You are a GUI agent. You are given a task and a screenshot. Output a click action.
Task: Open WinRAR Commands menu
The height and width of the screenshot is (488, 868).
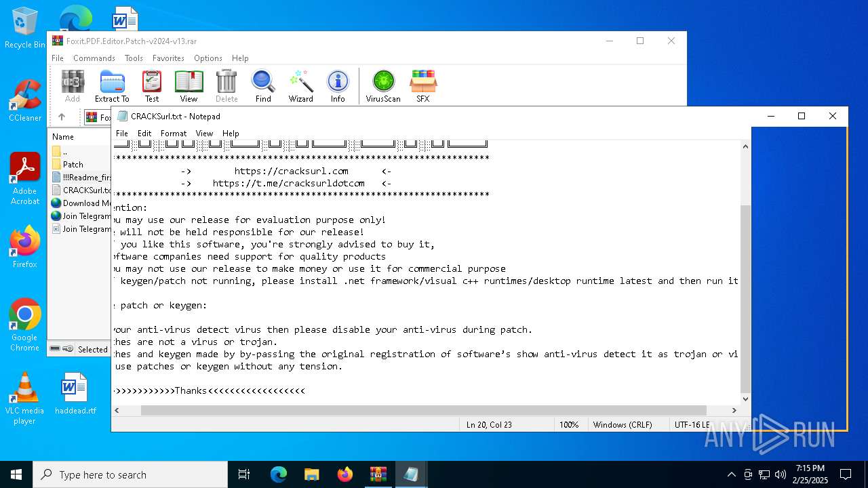94,58
